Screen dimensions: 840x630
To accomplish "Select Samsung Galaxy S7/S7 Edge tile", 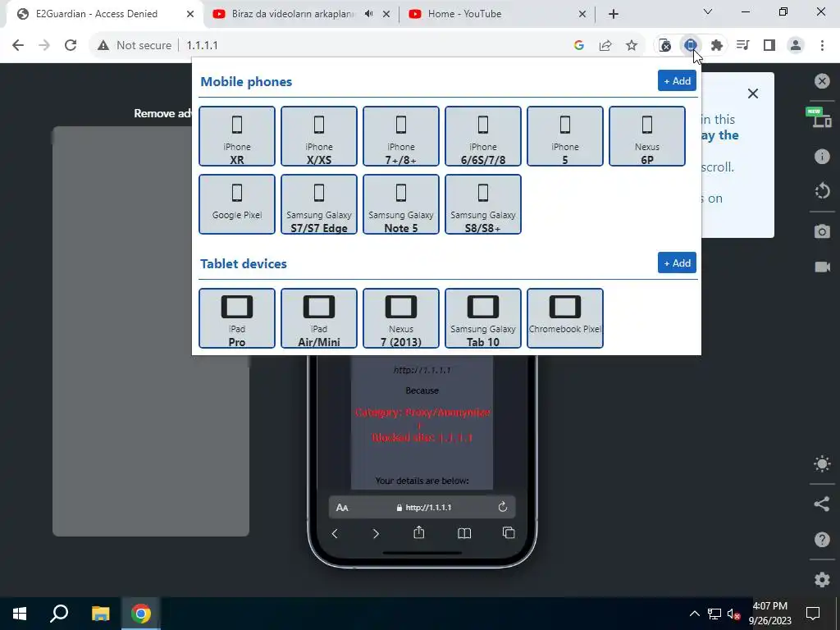I will pyautogui.click(x=319, y=204).
